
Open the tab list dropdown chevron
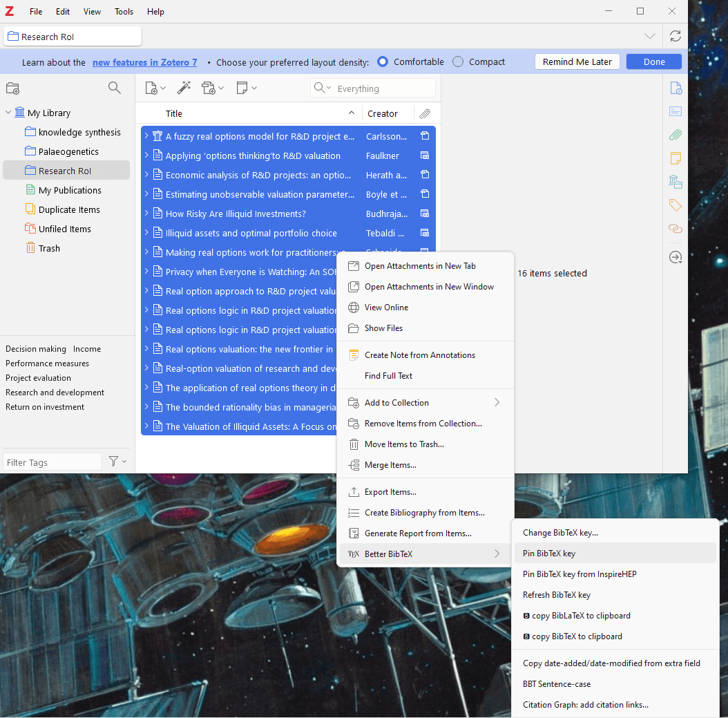click(650, 36)
